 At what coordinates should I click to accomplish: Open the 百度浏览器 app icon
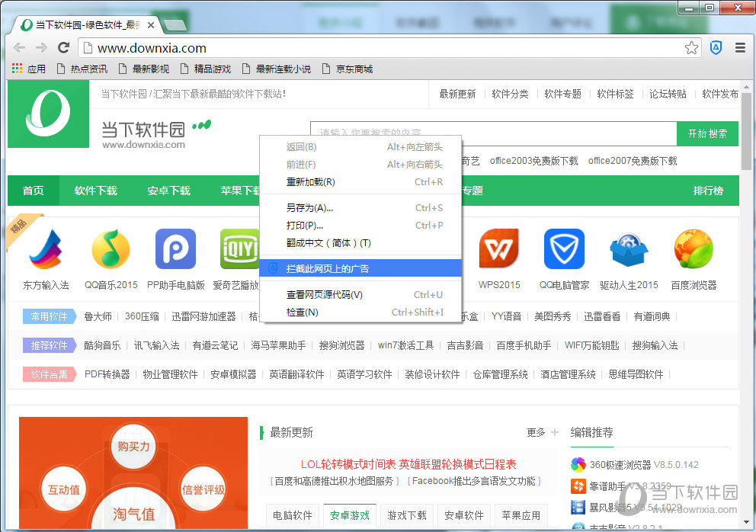click(694, 249)
